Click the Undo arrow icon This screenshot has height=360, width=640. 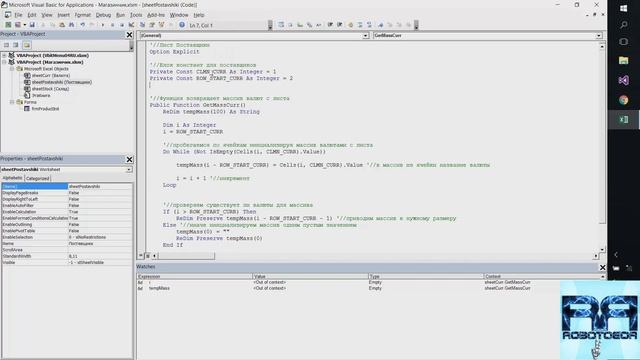(82, 25)
